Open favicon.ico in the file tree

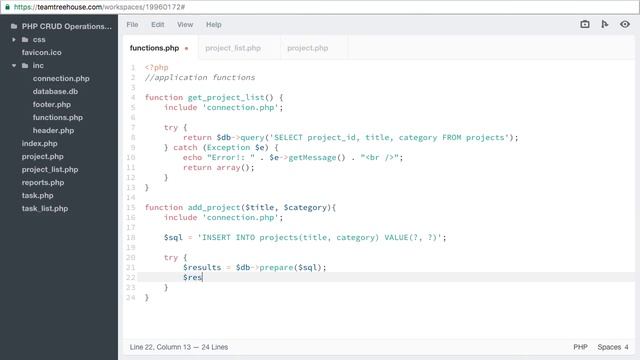tap(42, 52)
